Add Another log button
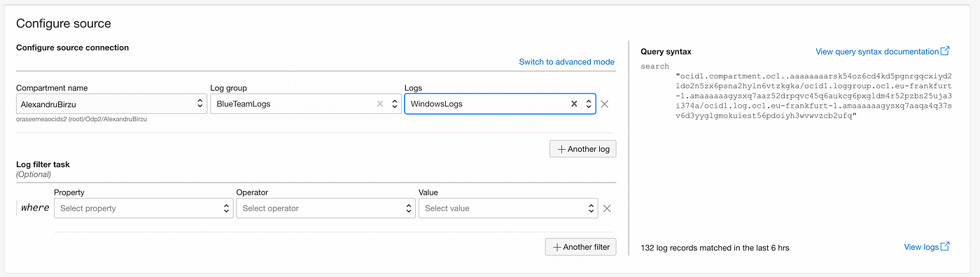Screen dimensions: 980x277 click(583, 149)
